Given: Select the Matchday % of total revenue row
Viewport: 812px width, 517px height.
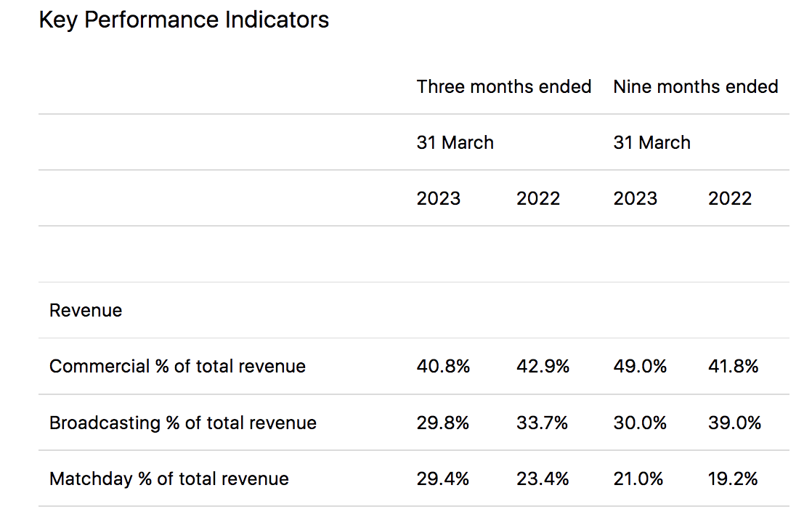Looking at the screenshot, I should click(169, 479).
